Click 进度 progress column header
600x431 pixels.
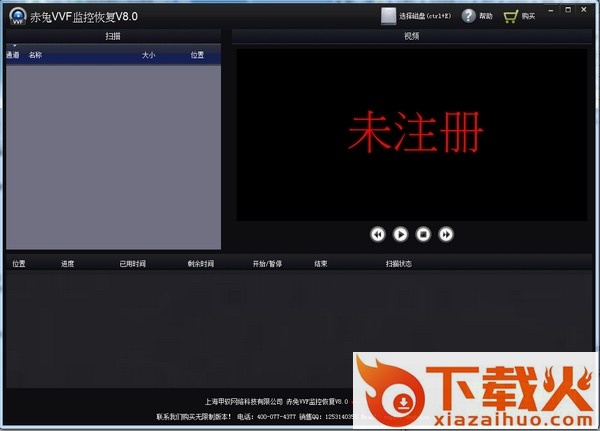[x=67, y=264]
